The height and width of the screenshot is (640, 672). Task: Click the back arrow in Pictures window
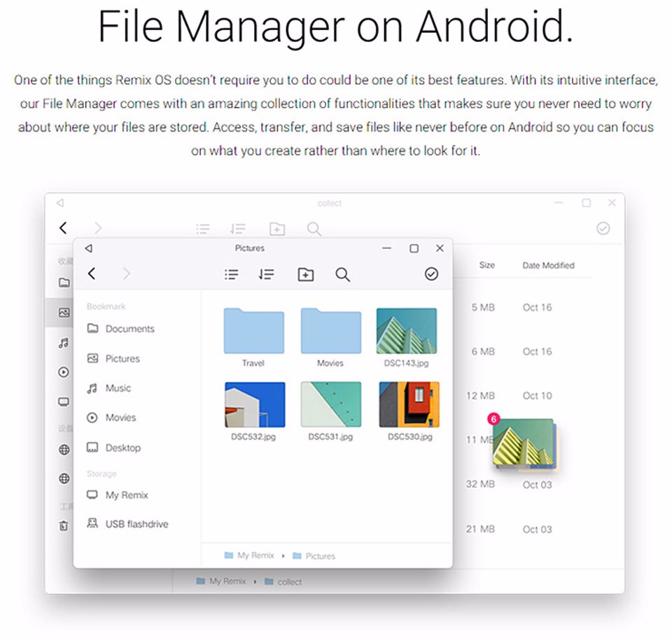click(92, 274)
